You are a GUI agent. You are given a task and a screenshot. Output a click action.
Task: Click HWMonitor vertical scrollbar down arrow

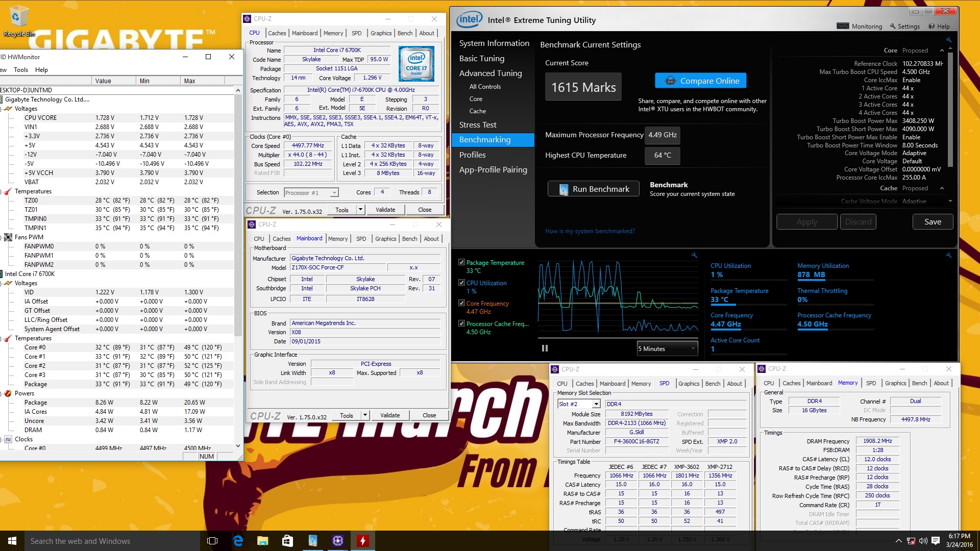pos(238,446)
